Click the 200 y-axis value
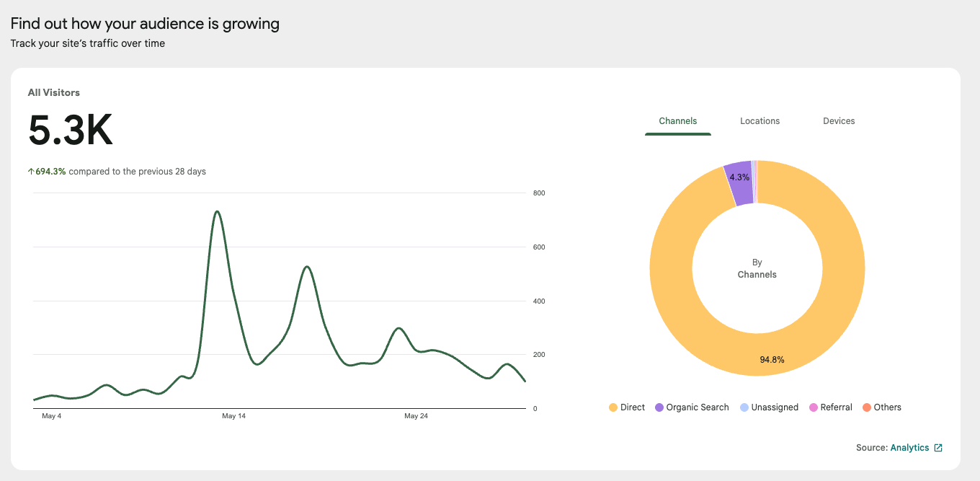The image size is (980, 481). click(x=539, y=355)
